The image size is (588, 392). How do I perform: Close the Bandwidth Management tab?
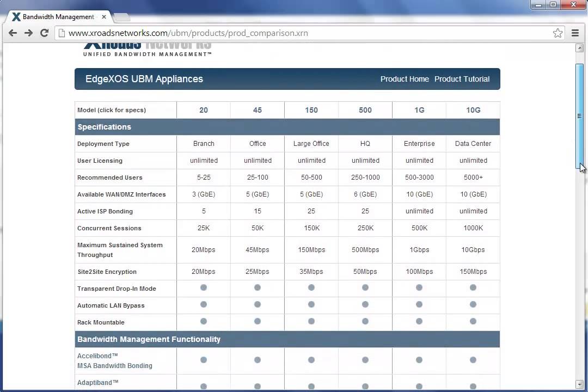(104, 17)
